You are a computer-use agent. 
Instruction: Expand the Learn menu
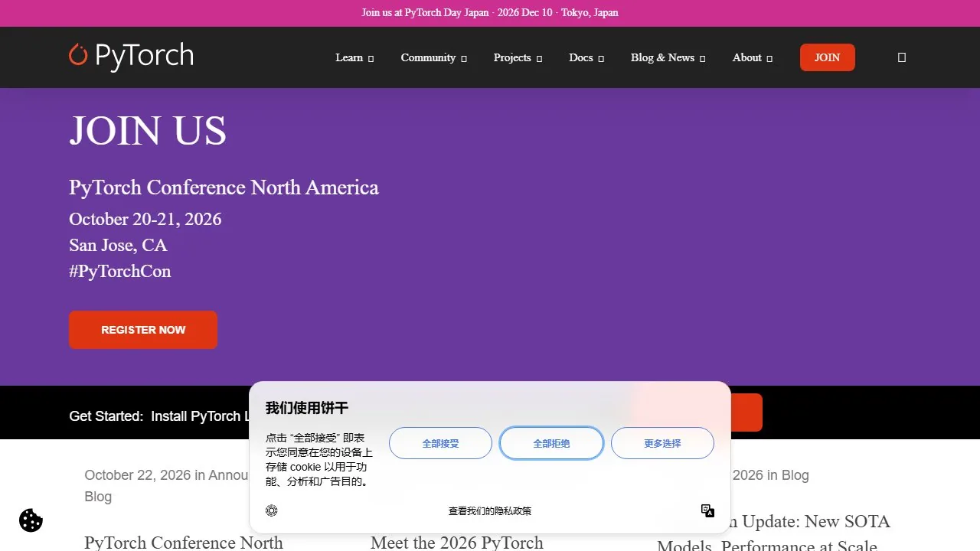tap(354, 57)
